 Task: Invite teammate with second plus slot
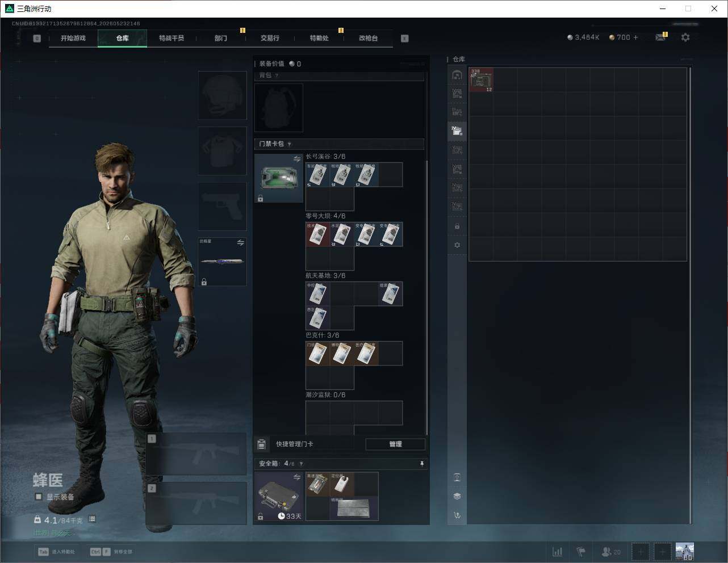(x=662, y=552)
